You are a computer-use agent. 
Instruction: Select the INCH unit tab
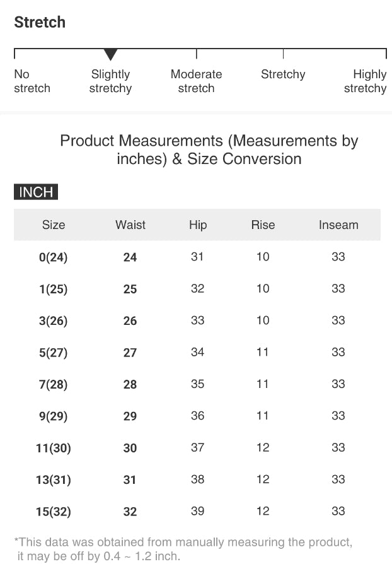coord(36,192)
